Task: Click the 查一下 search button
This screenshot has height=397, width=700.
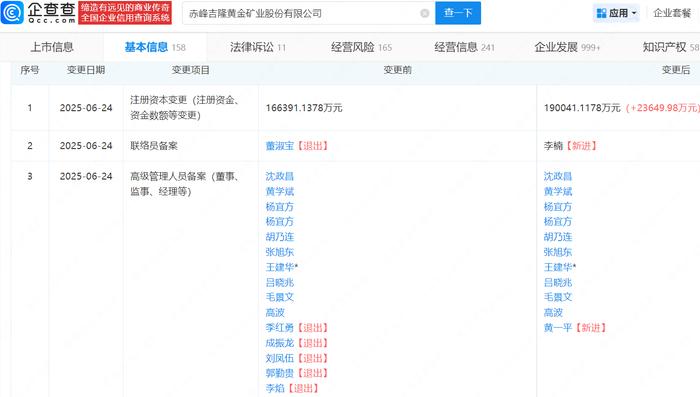Action: [x=458, y=13]
